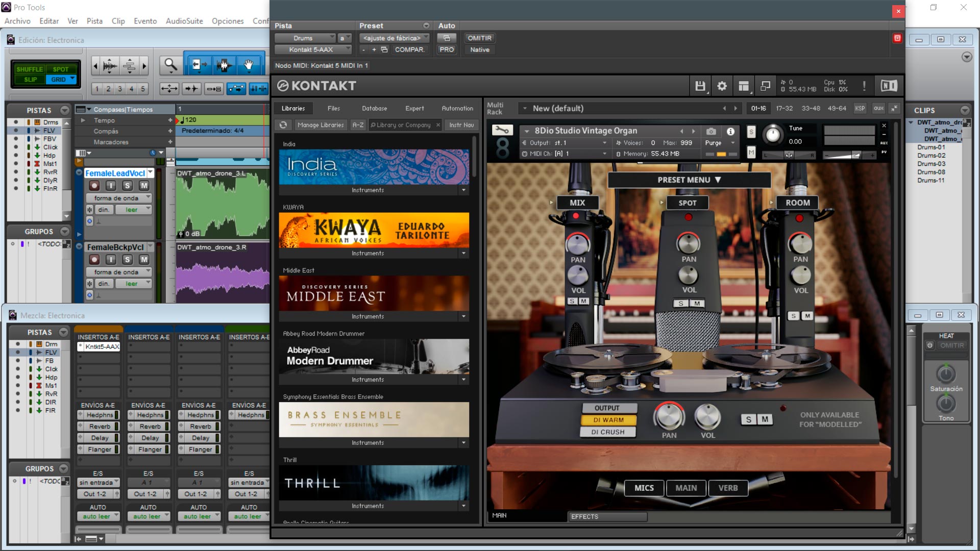Select Drums-08 in the CLIPS list
980x551 pixels.
(x=931, y=172)
